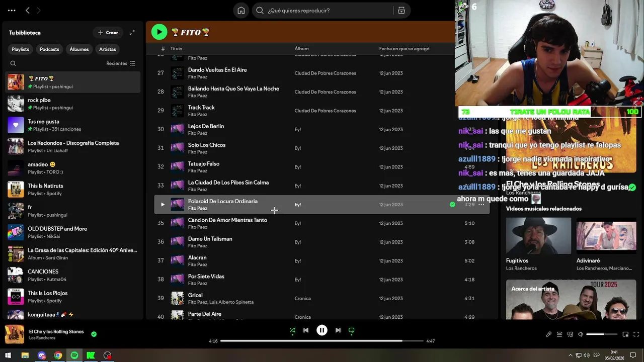Open the play queue icon

point(559,334)
